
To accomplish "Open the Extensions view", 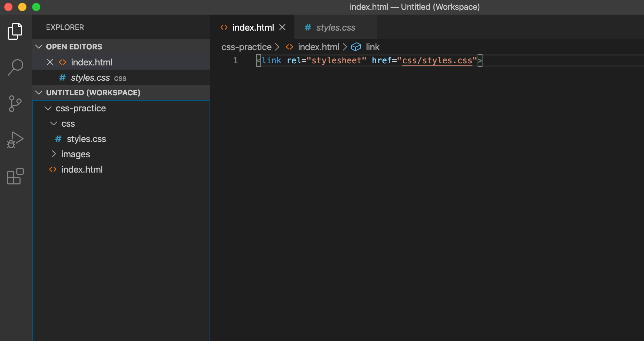I will click(x=15, y=176).
